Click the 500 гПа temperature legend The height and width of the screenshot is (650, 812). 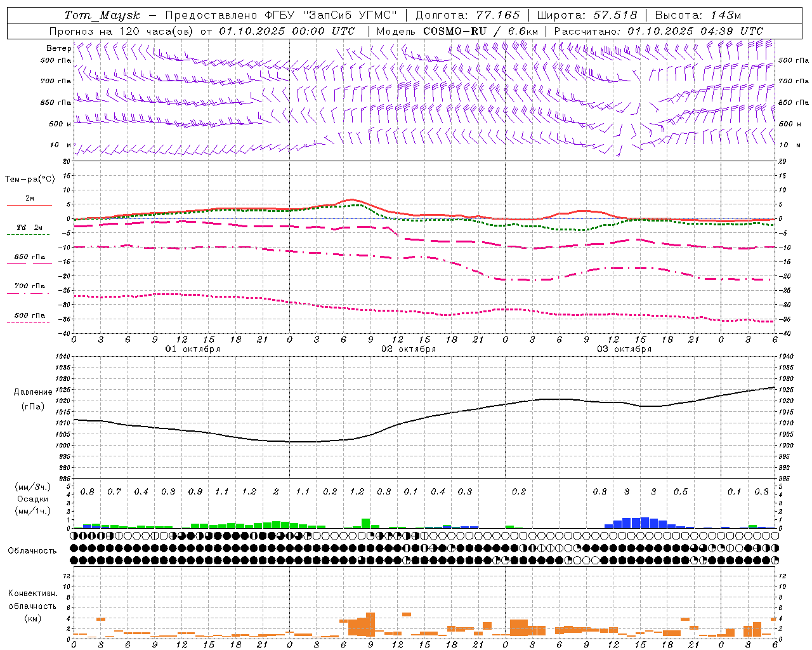[29, 317]
